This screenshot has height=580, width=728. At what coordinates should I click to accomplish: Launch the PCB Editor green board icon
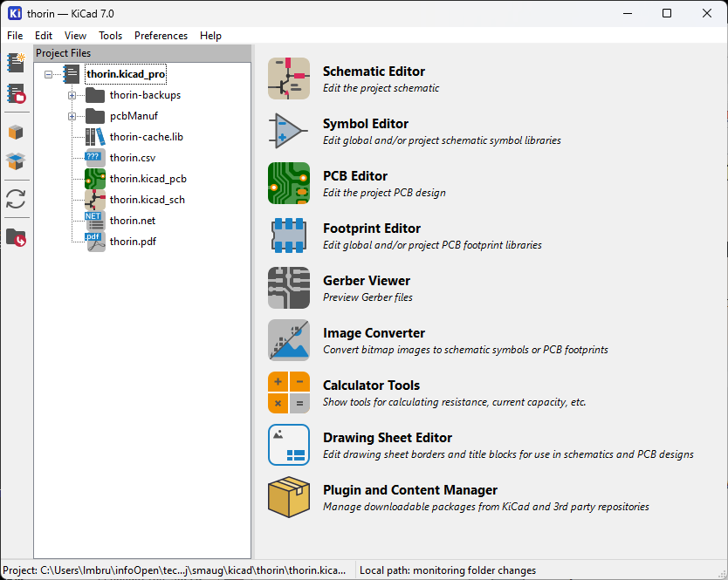tap(289, 183)
